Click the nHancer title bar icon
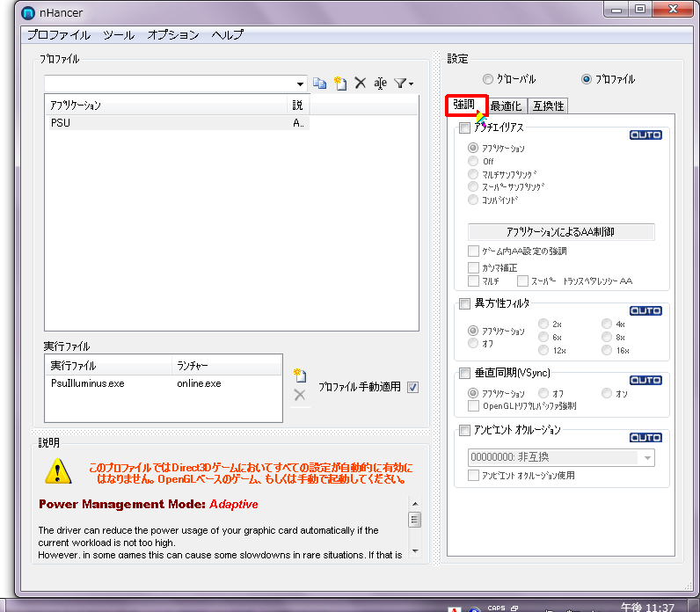 [28, 13]
